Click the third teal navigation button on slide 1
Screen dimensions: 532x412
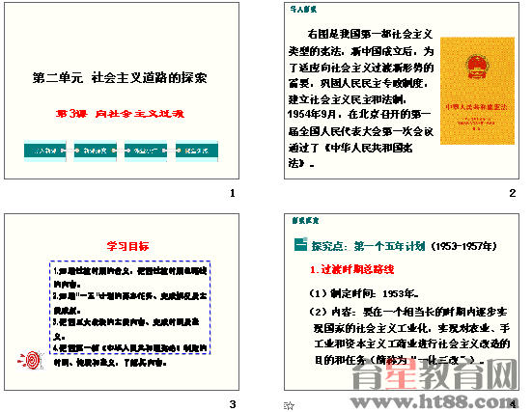(x=146, y=151)
